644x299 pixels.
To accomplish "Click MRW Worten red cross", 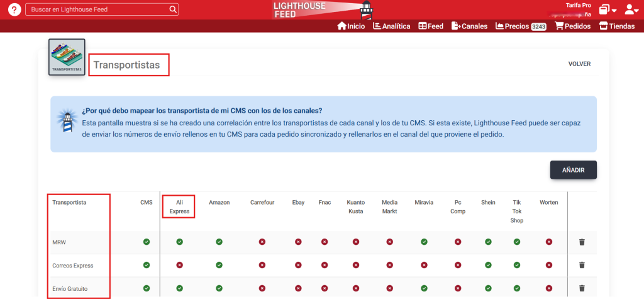I will [x=549, y=242].
